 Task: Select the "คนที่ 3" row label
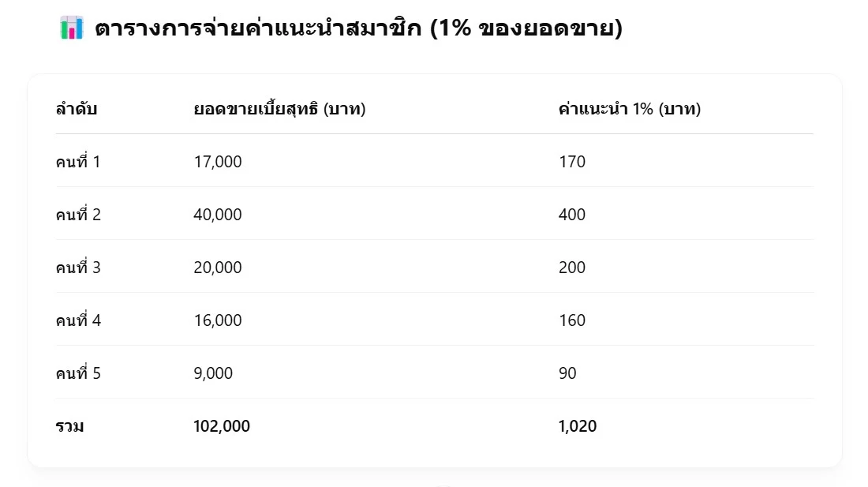pyautogui.click(x=78, y=268)
